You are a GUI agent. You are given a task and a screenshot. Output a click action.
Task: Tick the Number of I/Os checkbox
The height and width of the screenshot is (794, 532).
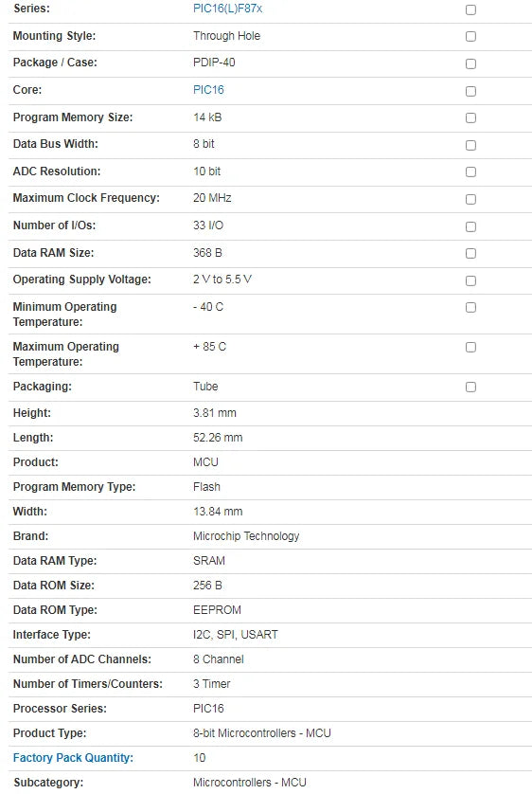point(470,226)
